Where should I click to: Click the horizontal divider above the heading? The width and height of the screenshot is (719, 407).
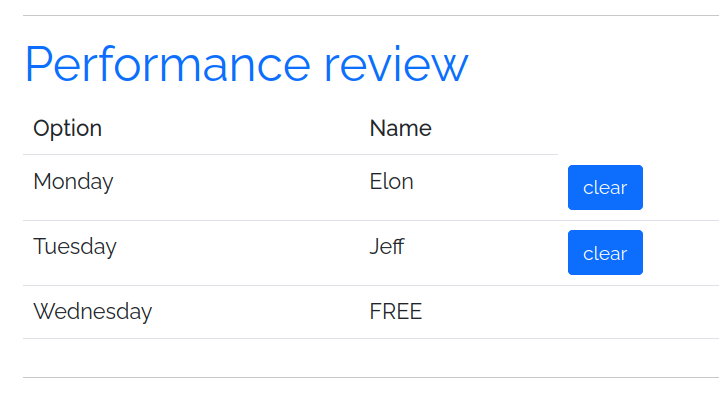(x=370, y=16)
